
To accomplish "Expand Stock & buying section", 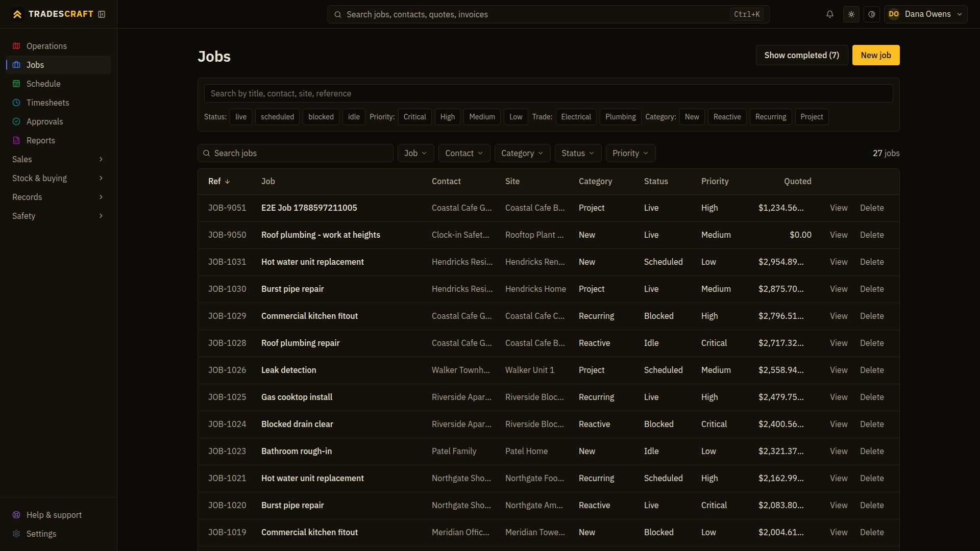I will 58,178.
